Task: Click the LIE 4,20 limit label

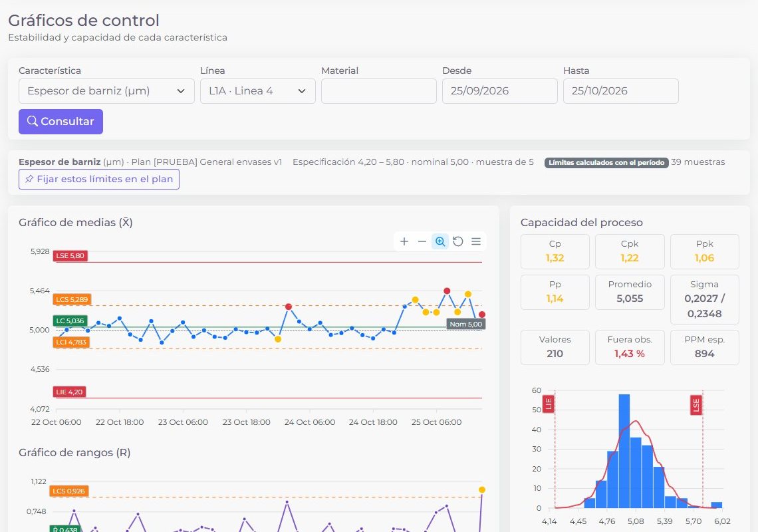Action: [69, 392]
